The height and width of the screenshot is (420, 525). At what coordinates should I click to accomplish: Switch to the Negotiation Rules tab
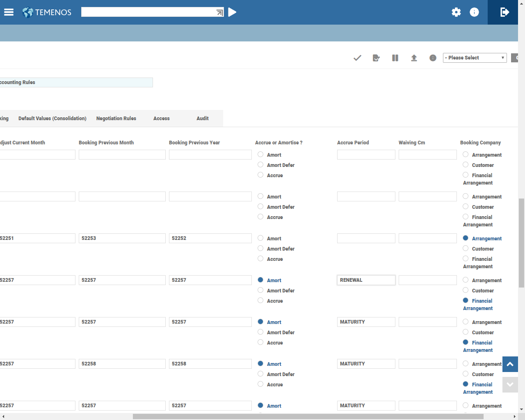pyautogui.click(x=116, y=119)
